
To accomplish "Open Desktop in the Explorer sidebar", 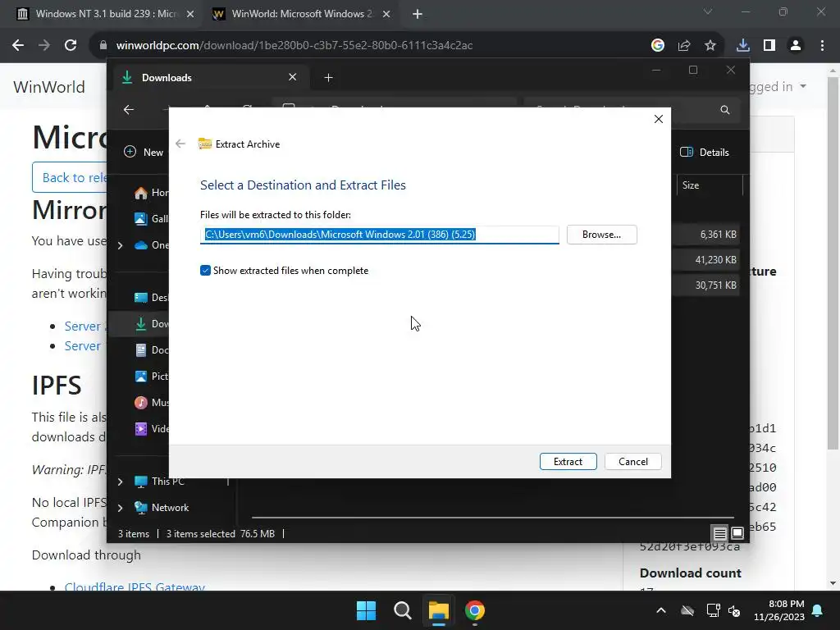I will pyautogui.click(x=152, y=297).
